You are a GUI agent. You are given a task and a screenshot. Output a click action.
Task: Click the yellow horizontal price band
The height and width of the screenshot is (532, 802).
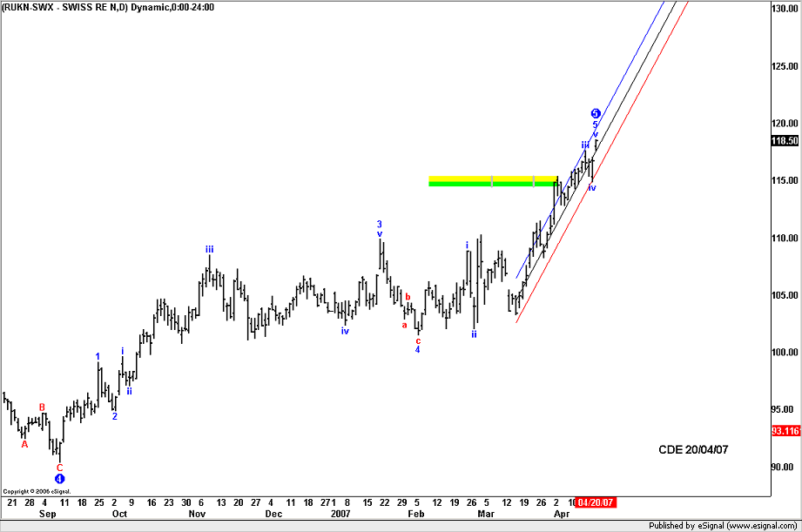point(492,178)
